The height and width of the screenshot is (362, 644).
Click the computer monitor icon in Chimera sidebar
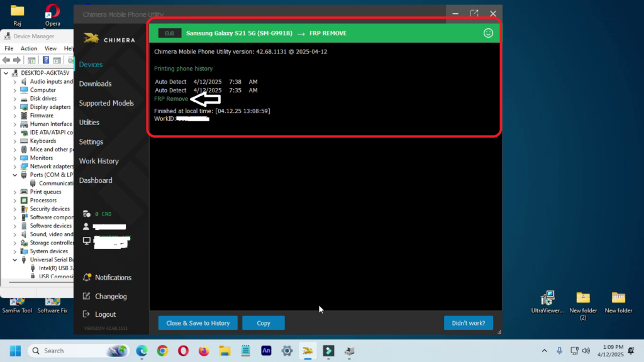pos(86,241)
